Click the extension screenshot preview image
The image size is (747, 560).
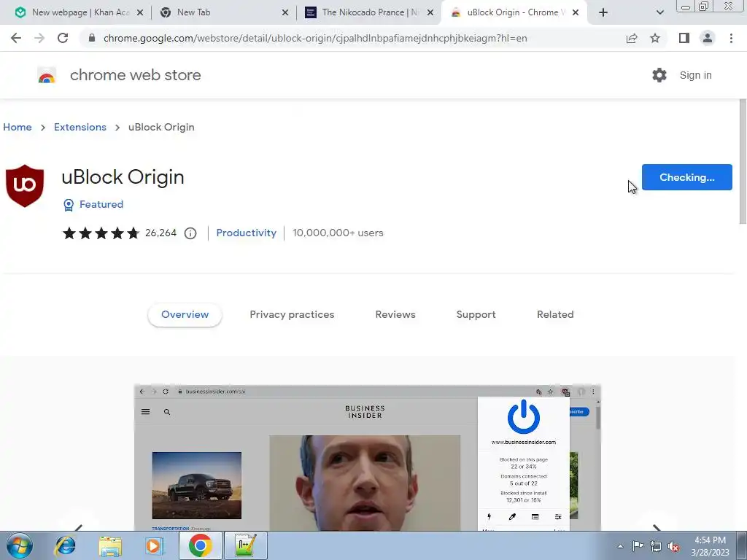[368, 458]
